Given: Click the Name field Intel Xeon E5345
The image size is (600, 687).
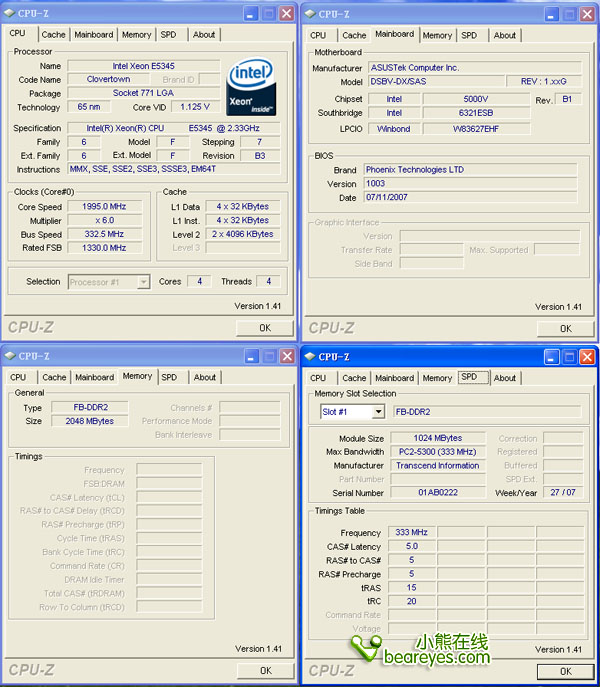Looking at the screenshot, I should [143, 66].
